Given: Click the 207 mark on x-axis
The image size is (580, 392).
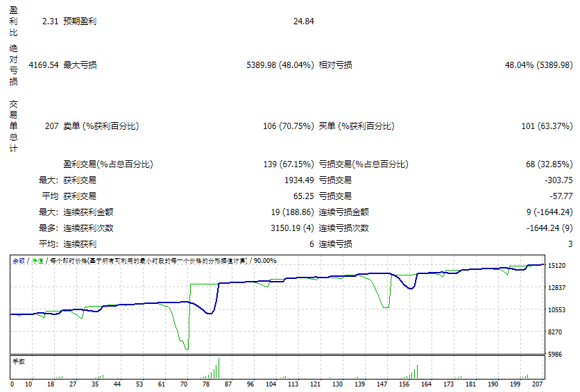Looking at the screenshot, I should click(x=538, y=384).
